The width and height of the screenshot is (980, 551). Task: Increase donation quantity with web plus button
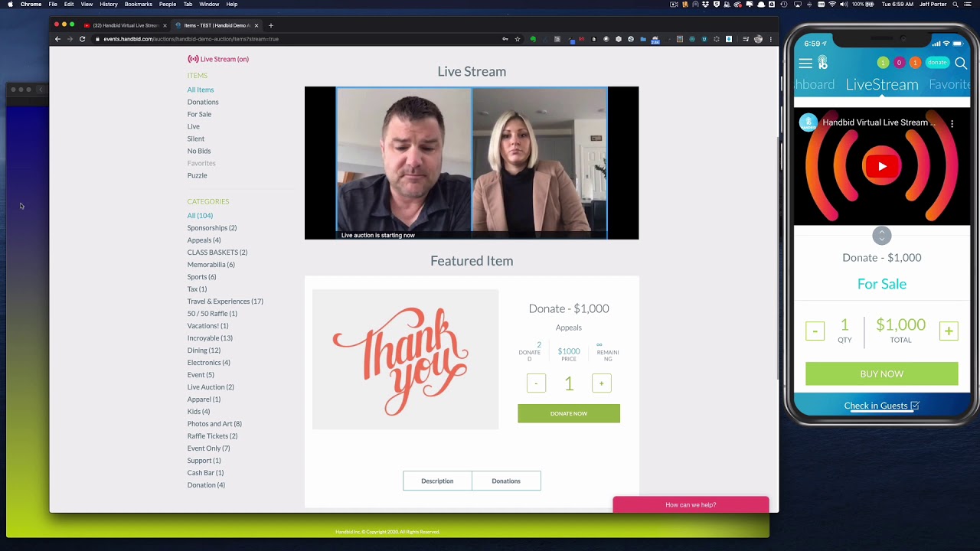pyautogui.click(x=602, y=383)
